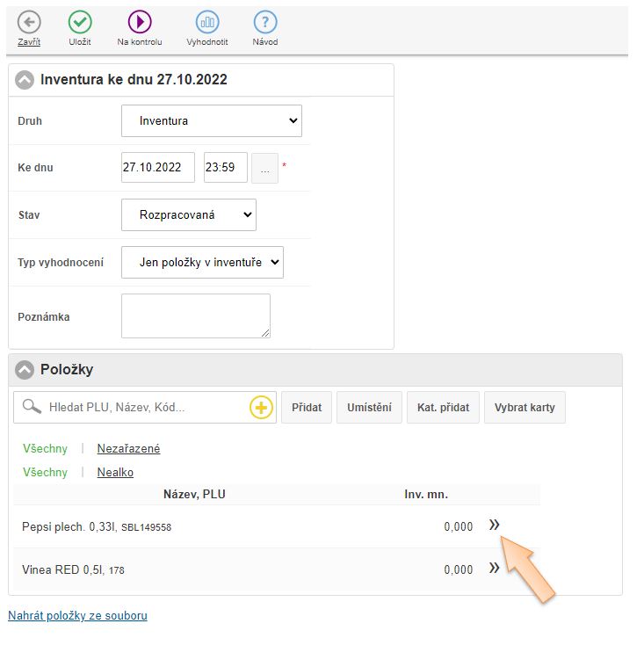This screenshot has width=644, height=667.
Task: Collapse the Položky section
Action: pyautogui.click(x=25, y=370)
